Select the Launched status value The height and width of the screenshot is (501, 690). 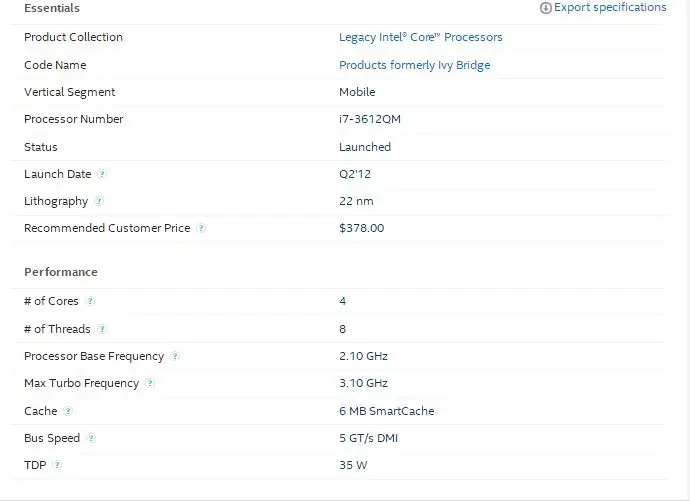coord(365,147)
